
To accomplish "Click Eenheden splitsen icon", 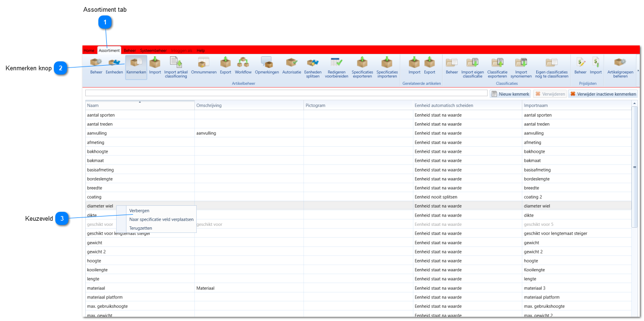I will 313,67.
